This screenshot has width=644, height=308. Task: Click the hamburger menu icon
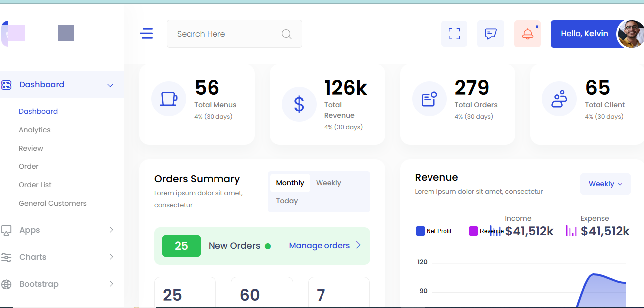tap(147, 34)
